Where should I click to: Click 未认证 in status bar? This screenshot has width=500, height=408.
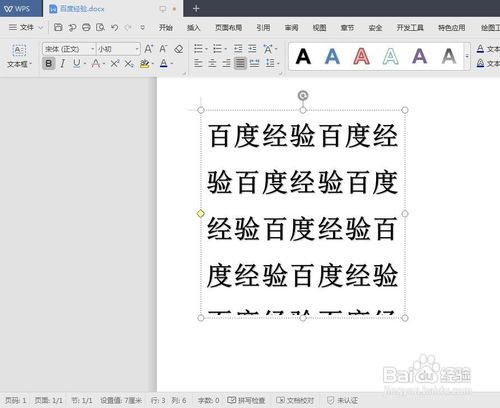(x=342, y=400)
